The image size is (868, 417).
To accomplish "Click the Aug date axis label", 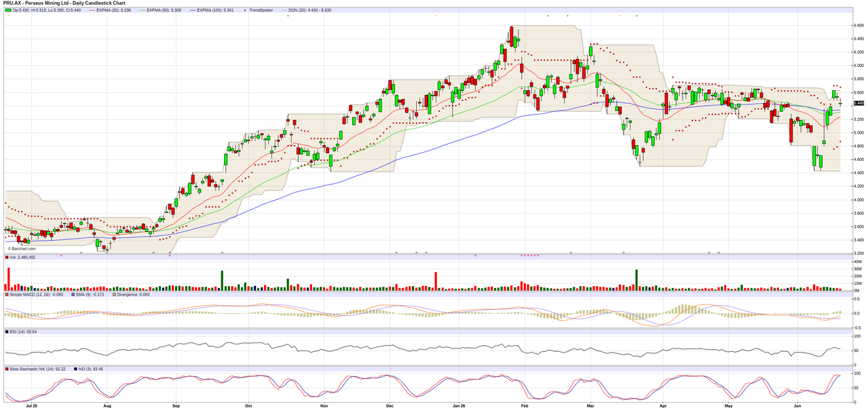I will 107,406.
